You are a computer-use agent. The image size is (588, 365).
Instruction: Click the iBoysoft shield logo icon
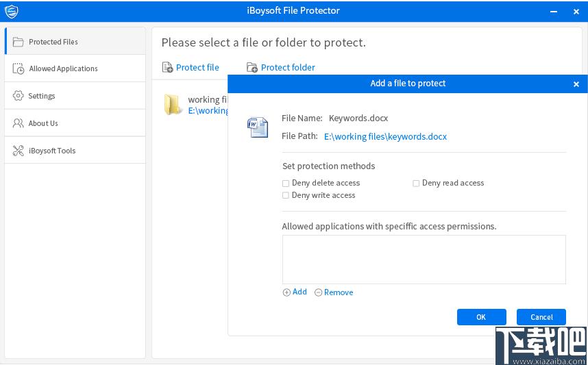click(x=11, y=11)
